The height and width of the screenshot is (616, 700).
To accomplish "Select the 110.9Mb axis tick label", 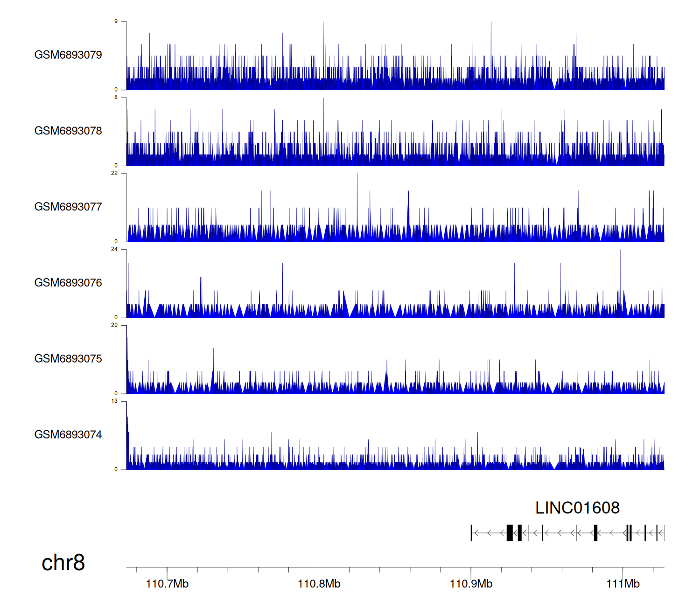I will pos(471,584).
